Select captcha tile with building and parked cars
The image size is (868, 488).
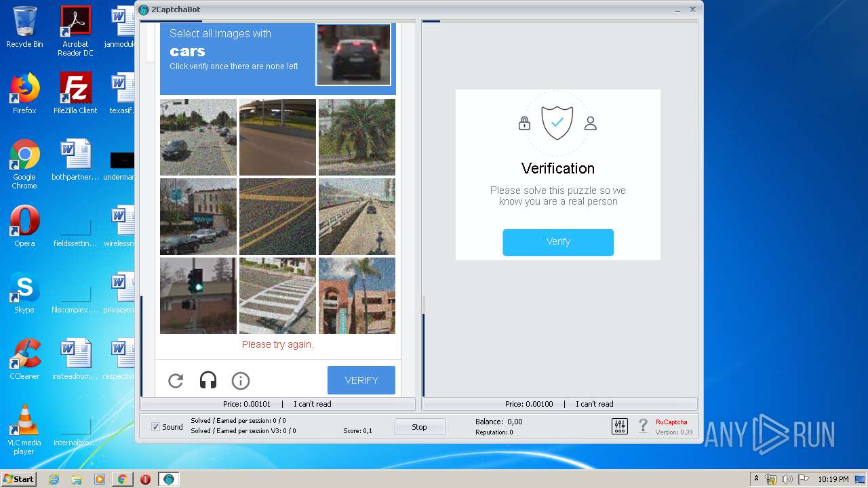coord(198,216)
